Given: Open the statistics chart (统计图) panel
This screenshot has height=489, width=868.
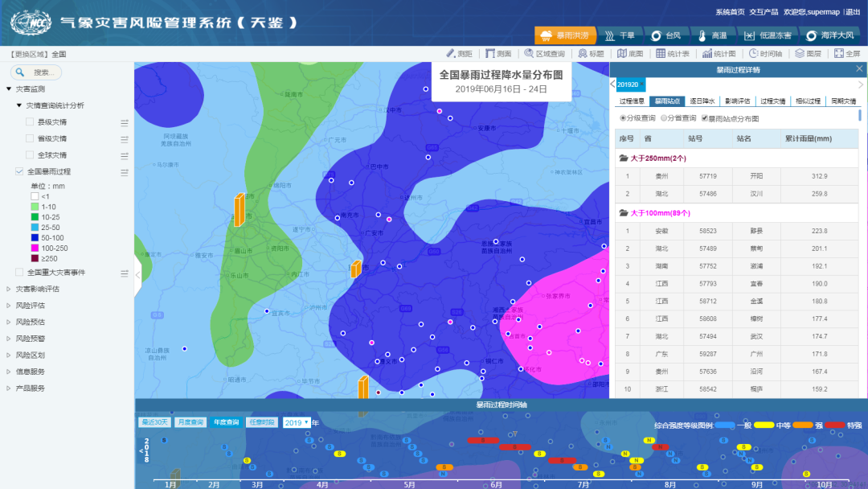Looking at the screenshot, I should click(x=719, y=53).
